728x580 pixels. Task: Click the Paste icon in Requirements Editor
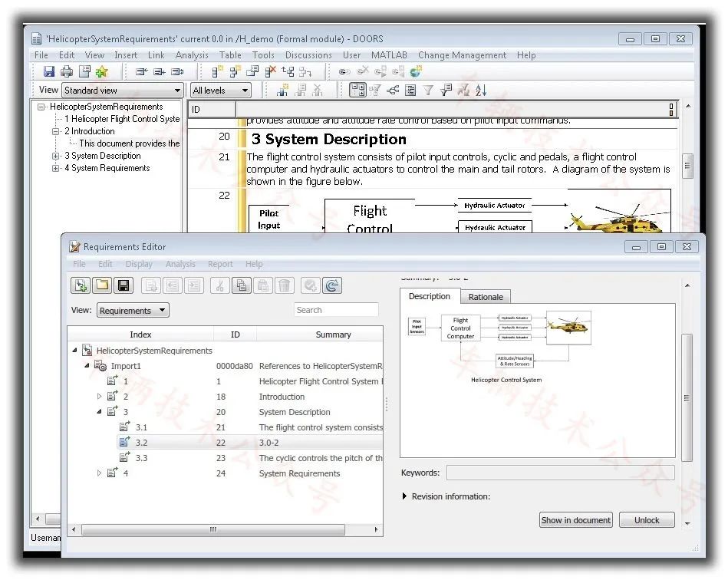(x=263, y=285)
